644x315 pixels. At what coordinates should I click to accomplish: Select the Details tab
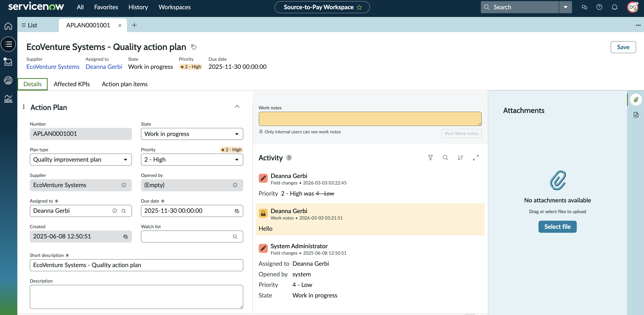tap(32, 84)
